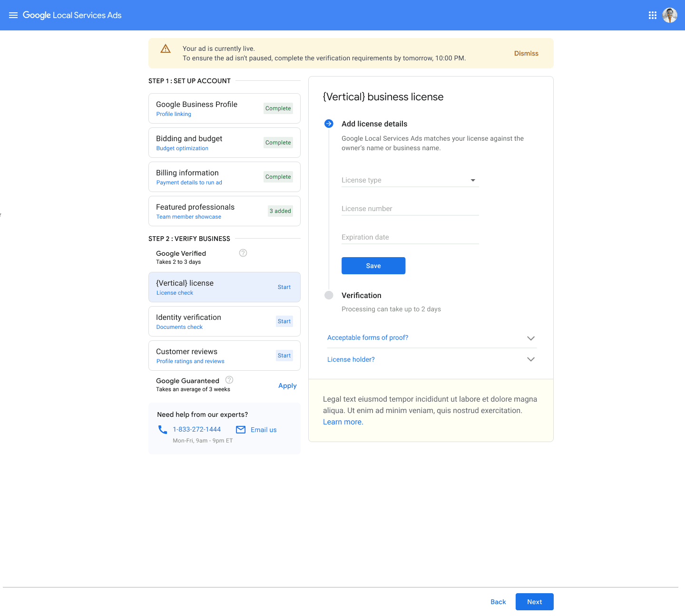This screenshot has width=685, height=616.
Task: Open the Learn more link
Action: click(x=343, y=422)
